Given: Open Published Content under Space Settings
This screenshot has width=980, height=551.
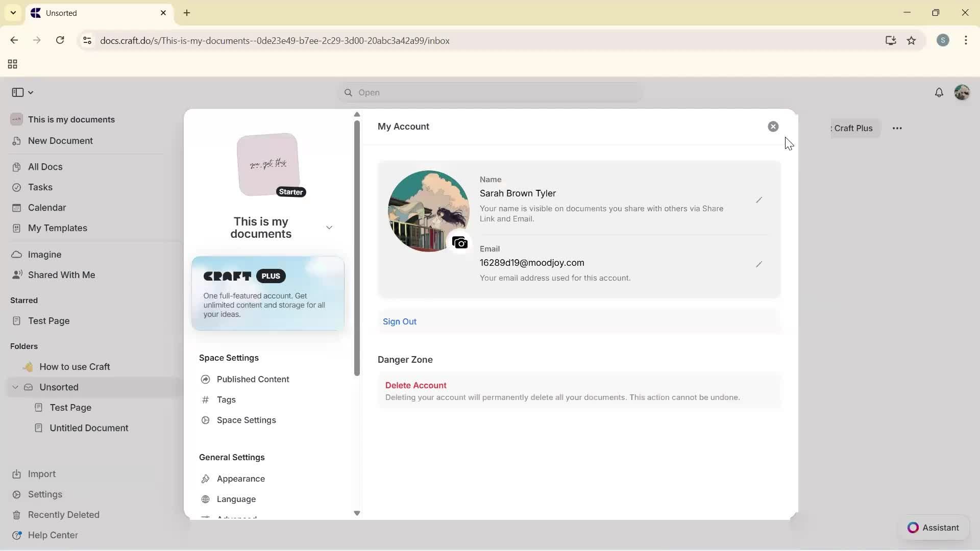Looking at the screenshot, I should pyautogui.click(x=252, y=379).
